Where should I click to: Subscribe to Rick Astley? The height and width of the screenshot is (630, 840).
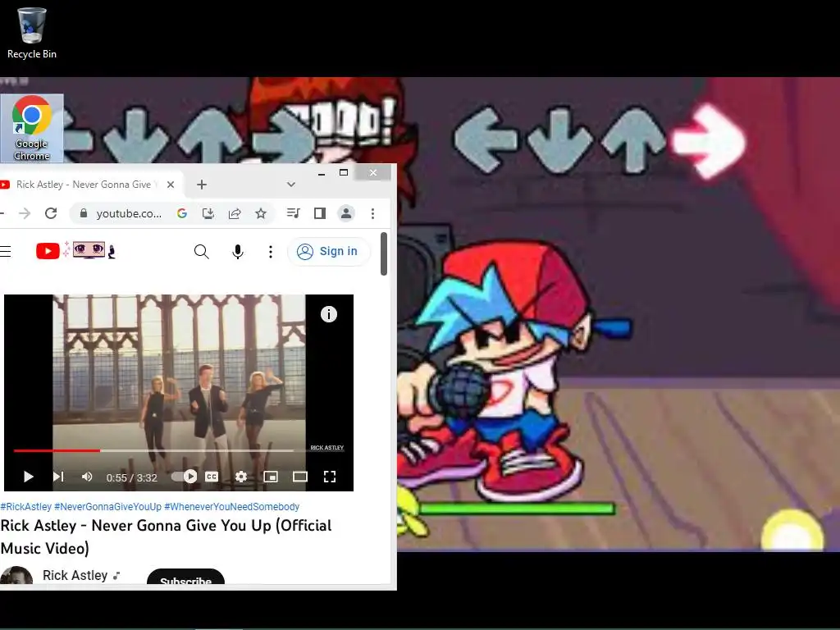coord(185,578)
